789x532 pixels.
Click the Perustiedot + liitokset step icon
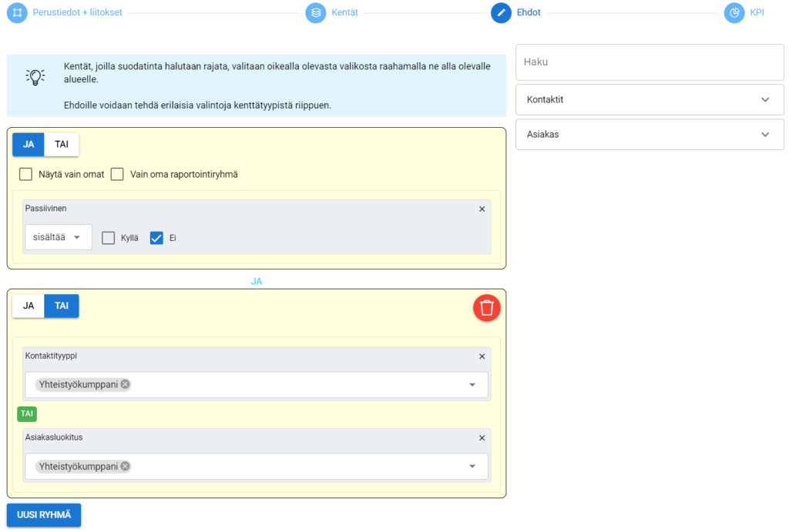[17, 12]
